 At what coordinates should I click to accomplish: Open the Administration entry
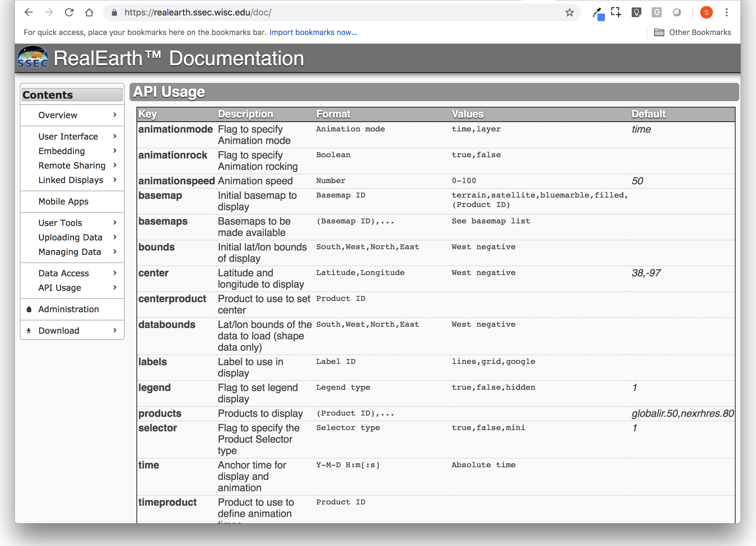69,309
